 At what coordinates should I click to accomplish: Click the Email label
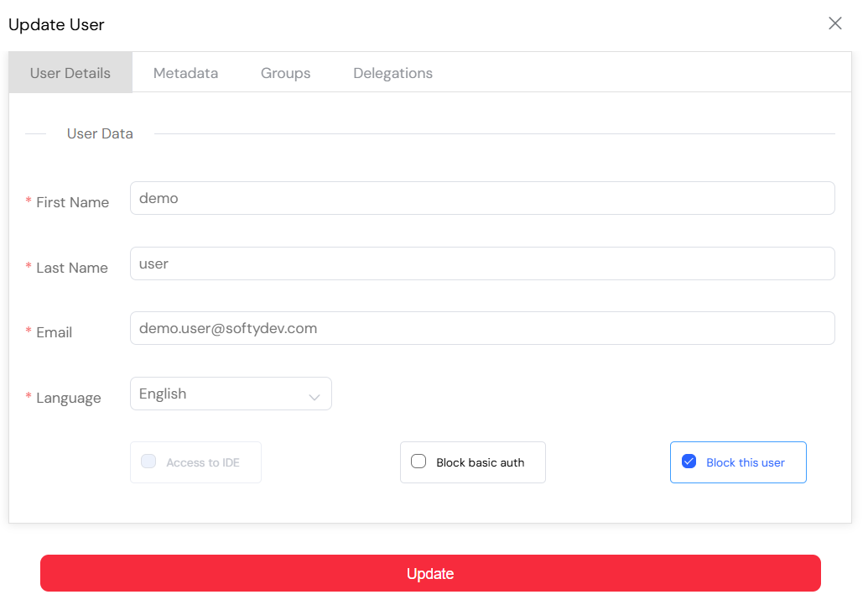tap(55, 332)
